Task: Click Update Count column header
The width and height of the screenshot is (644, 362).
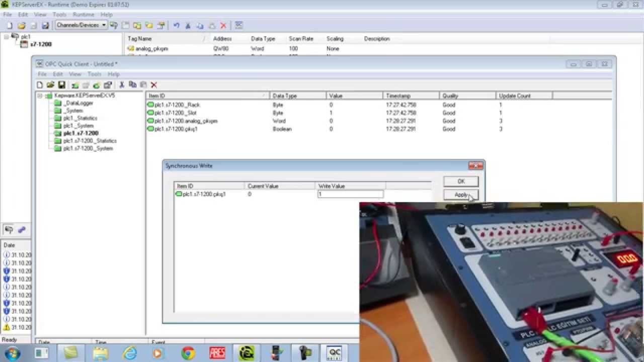Action: point(524,96)
